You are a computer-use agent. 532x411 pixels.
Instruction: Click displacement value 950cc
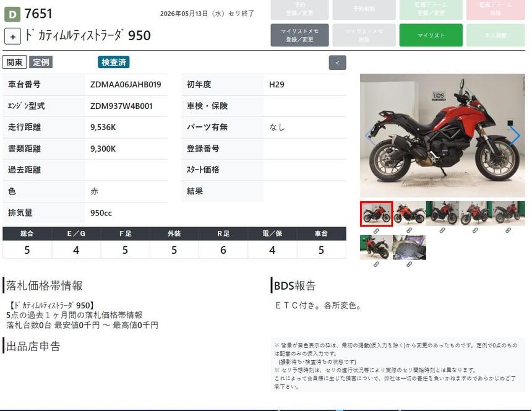tap(101, 213)
